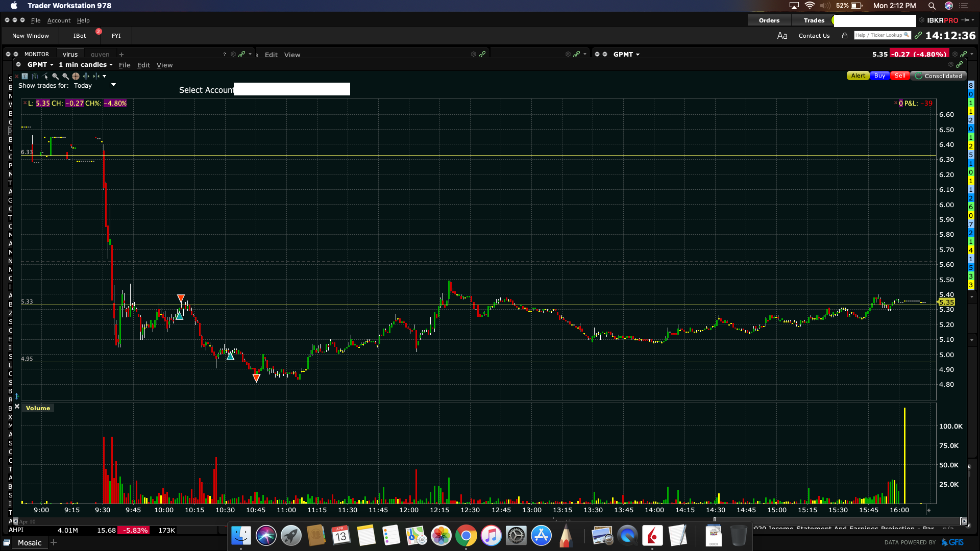
Task: Click the zoom-in magnifier on chart toolbar
Action: (55, 76)
